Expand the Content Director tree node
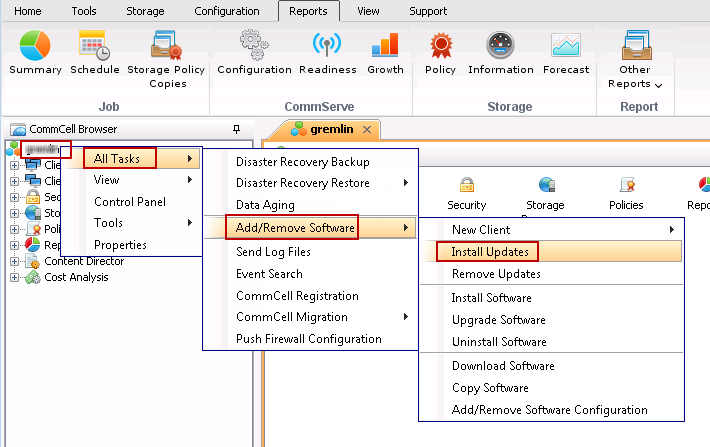Image resolution: width=710 pixels, height=447 pixels. tap(15, 262)
